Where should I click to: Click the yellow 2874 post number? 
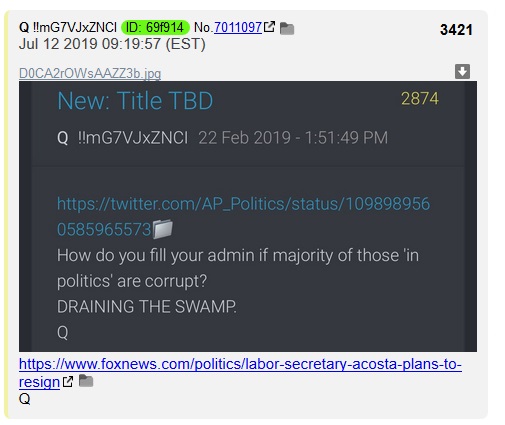pos(420,99)
